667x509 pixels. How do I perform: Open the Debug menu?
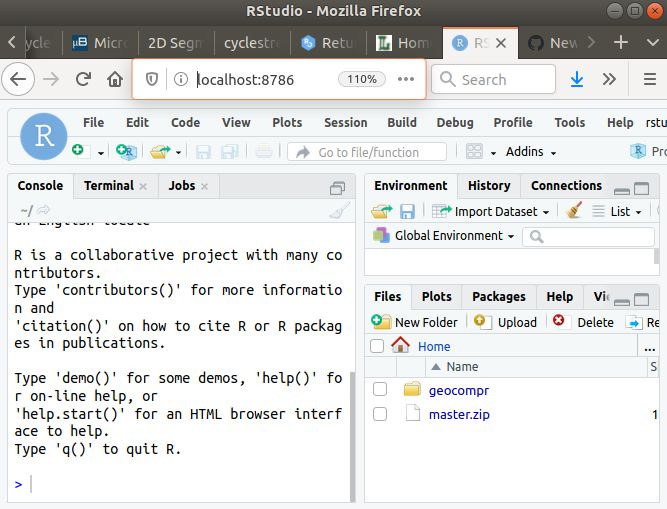455,122
